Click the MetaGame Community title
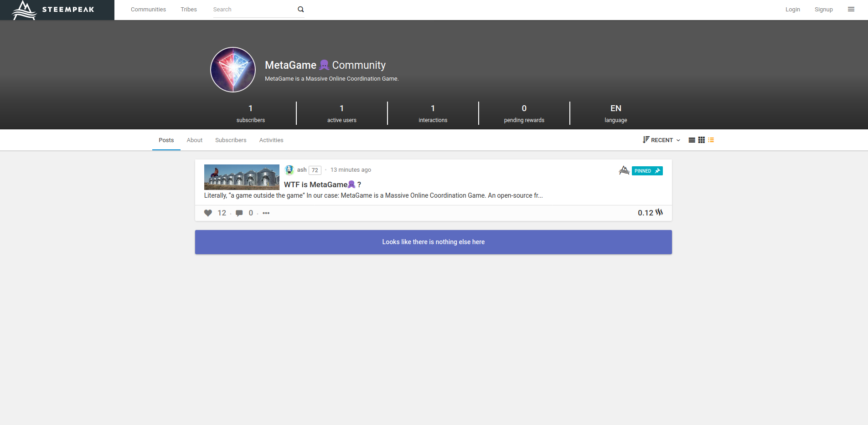The height and width of the screenshot is (425, 868). (325, 65)
